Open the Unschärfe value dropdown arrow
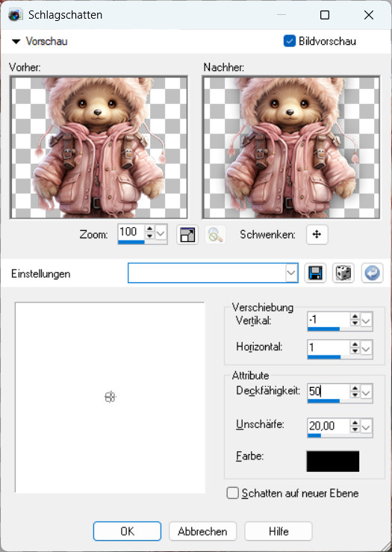The width and height of the screenshot is (392, 552). coord(367,427)
